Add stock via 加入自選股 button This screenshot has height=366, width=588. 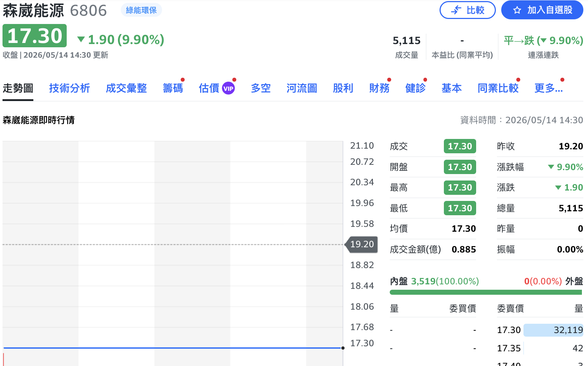coord(542,10)
